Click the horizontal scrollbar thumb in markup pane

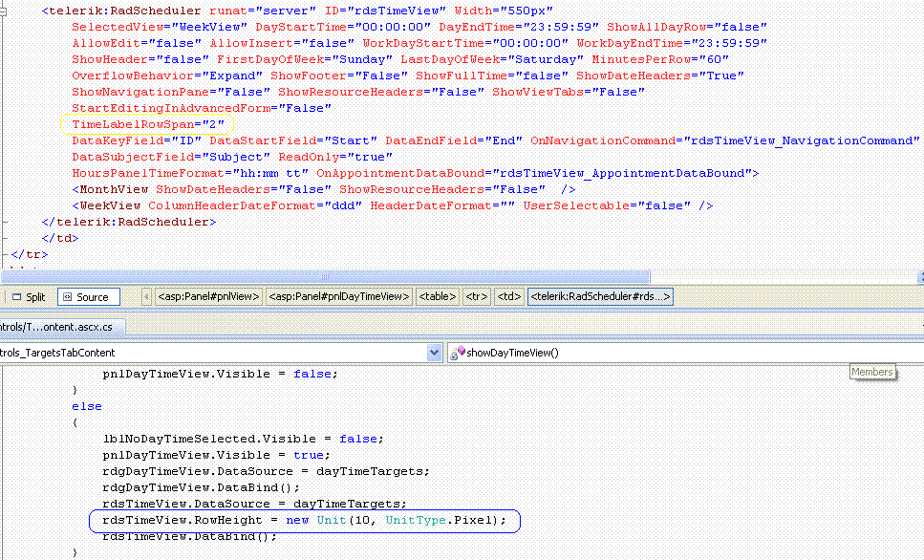coord(325,276)
